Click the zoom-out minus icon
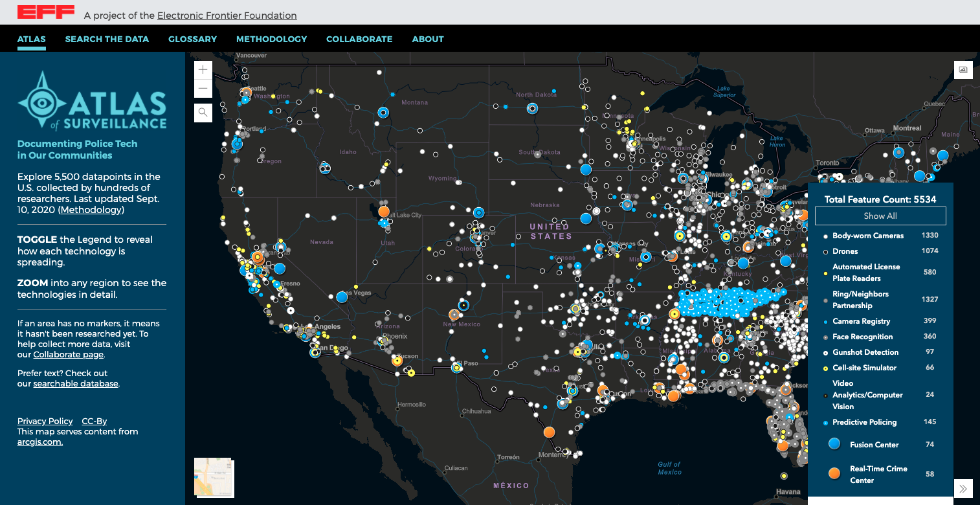 (203, 88)
